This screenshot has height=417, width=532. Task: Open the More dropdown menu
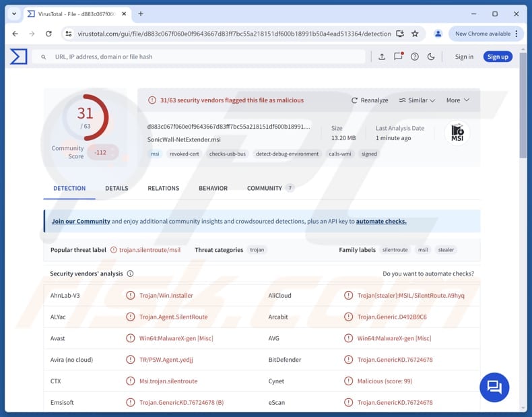pyautogui.click(x=457, y=100)
